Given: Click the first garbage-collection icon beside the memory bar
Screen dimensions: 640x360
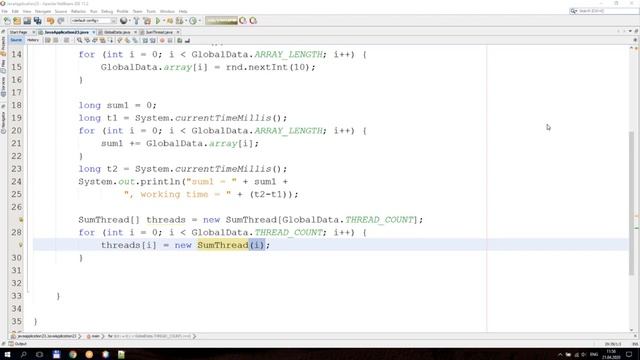Looking at the screenshot, I should tap(243, 20).
